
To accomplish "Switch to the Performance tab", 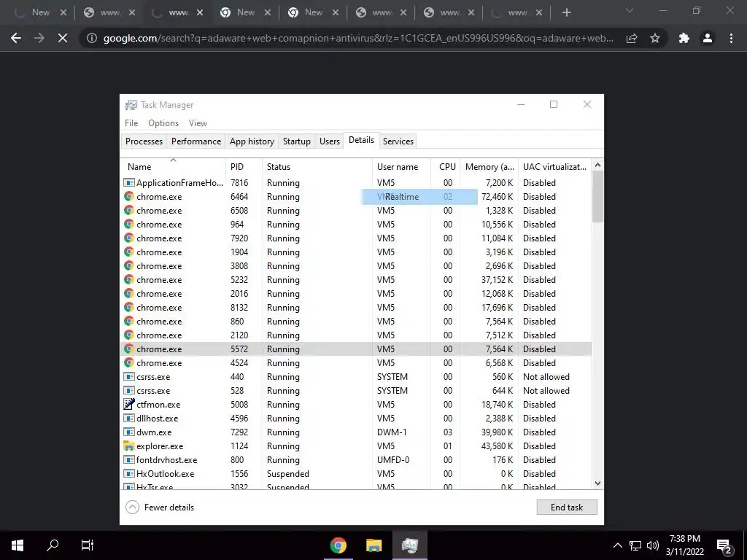I will click(x=196, y=141).
